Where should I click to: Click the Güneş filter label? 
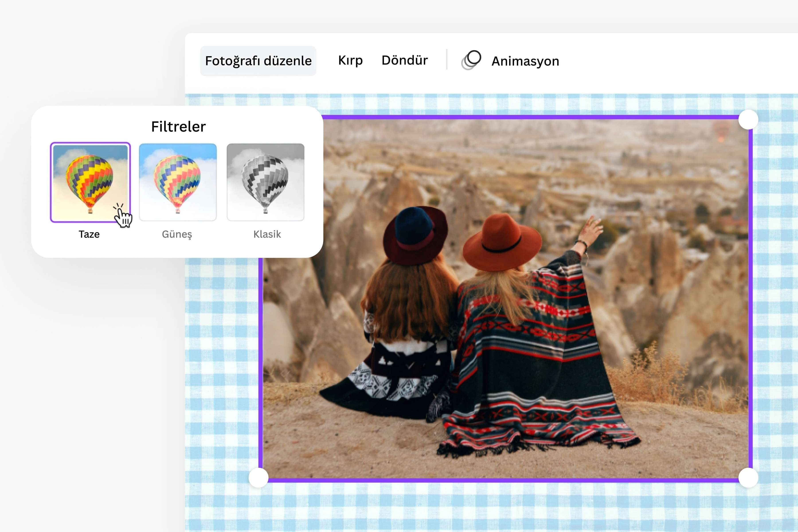pyautogui.click(x=177, y=235)
